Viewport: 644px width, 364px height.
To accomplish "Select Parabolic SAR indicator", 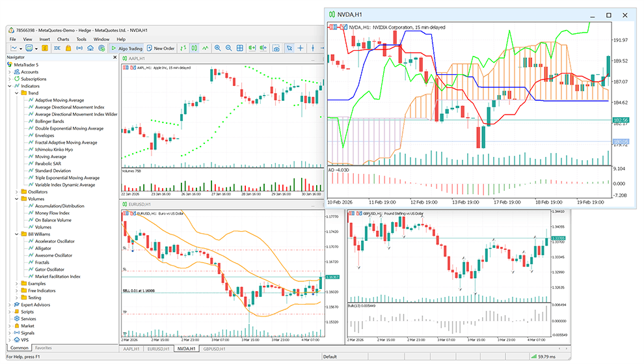I will tap(47, 163).
